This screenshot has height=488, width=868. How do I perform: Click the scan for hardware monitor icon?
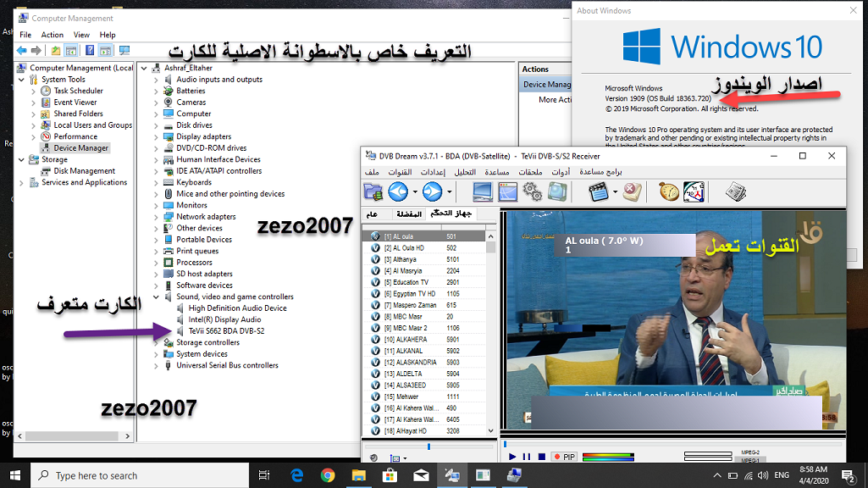[124, 50]
